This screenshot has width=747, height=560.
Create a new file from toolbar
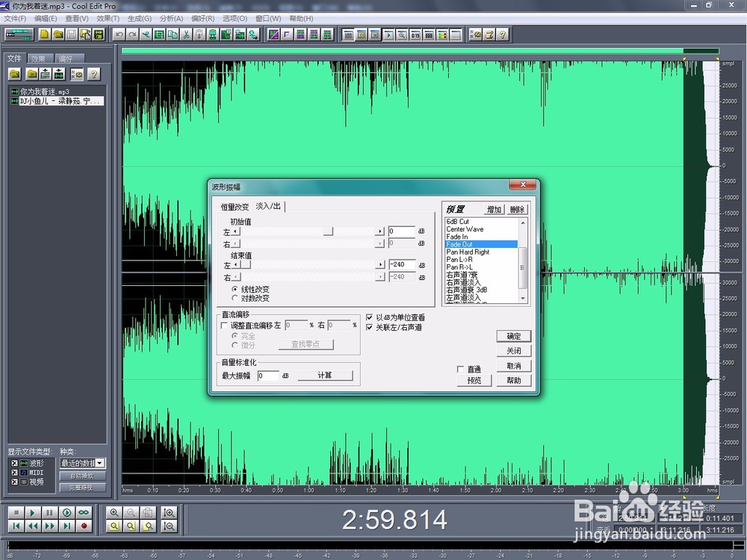(x=44, y=34)
